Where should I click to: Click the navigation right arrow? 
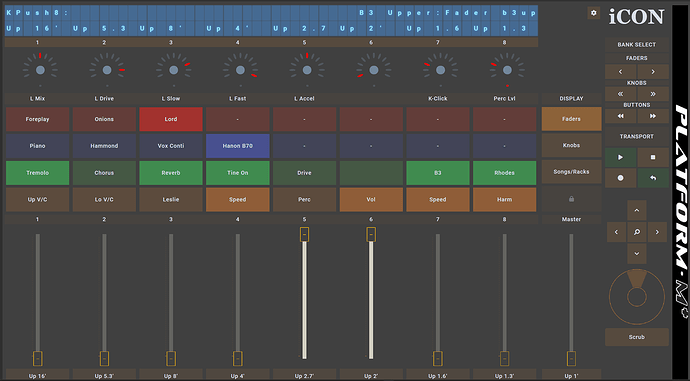coord(657,232)
